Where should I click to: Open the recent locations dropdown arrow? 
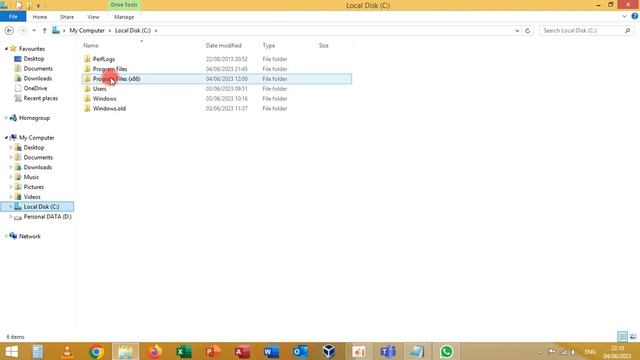click(x=34, y=31)
